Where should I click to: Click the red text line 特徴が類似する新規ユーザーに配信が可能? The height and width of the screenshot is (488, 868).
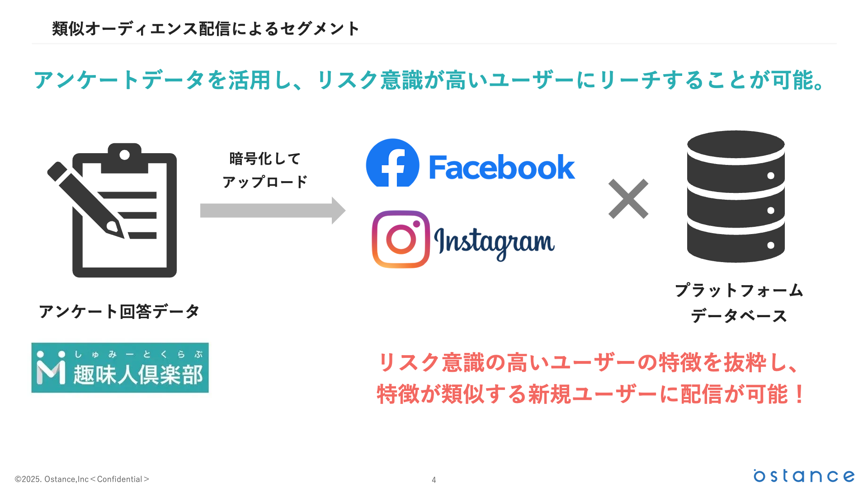[591, 394]
